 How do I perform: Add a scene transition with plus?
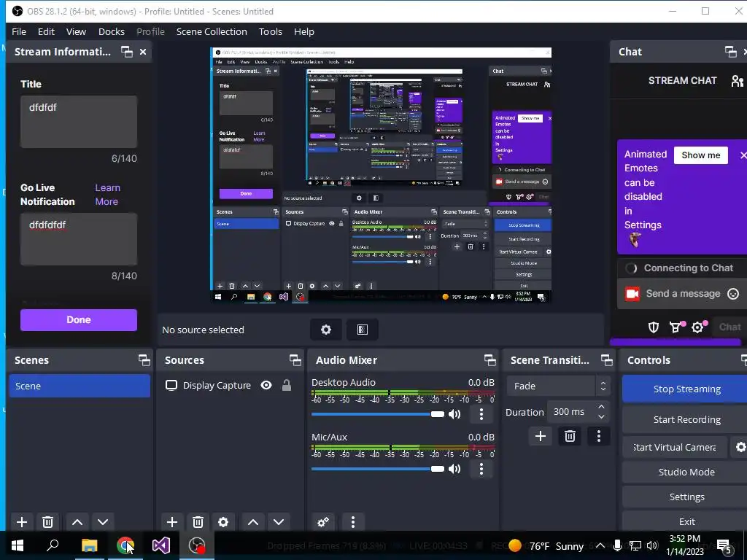541,436
